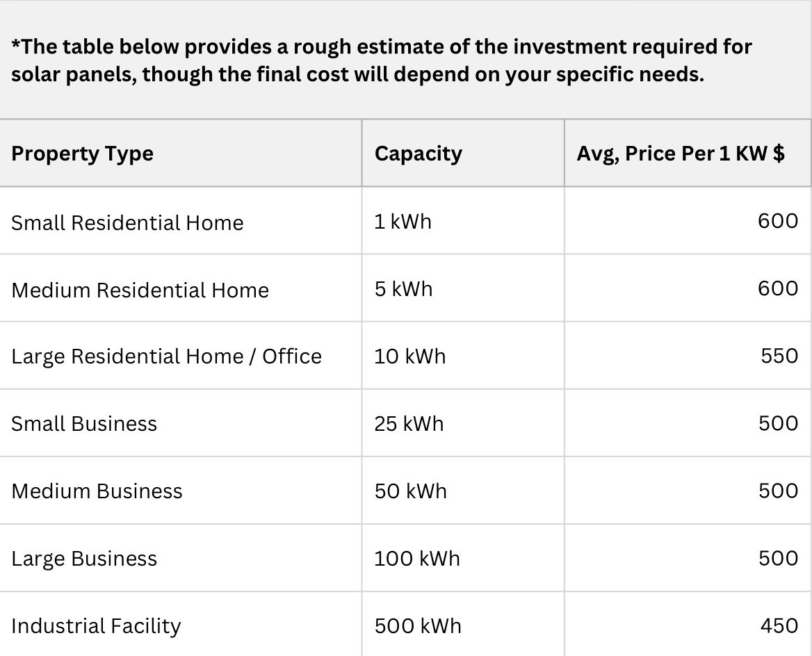Select the Large Residential Home / Office cell
The width and height of the screenshot is (812, 656).
pos(166,356)
